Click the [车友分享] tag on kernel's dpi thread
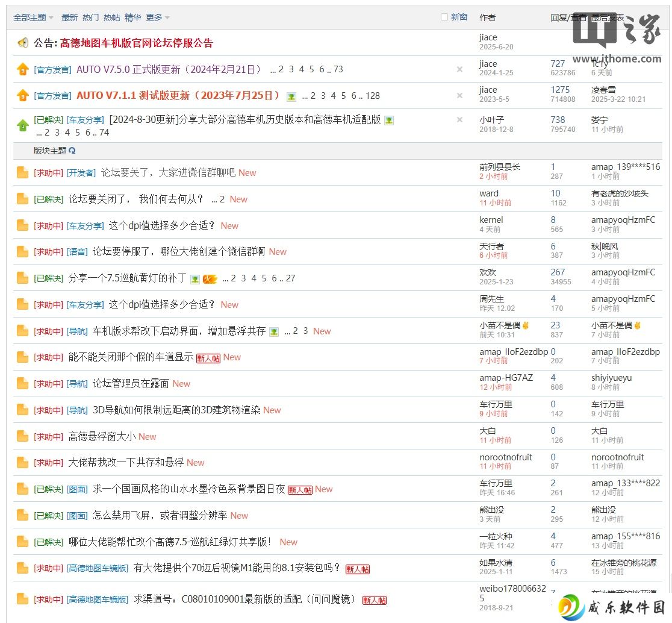This screenshot has height=623, width=672. coord(86,226)
